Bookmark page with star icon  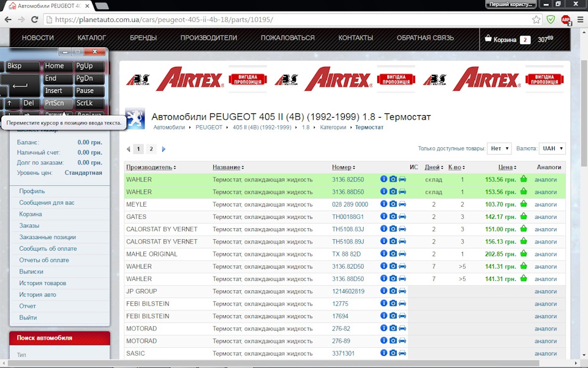(x=537, y=20)
